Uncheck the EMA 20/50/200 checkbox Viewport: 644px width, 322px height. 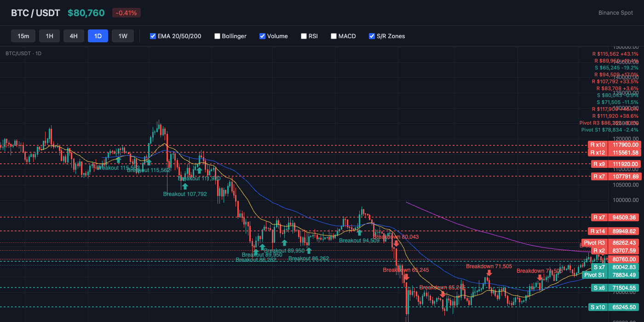153,36
